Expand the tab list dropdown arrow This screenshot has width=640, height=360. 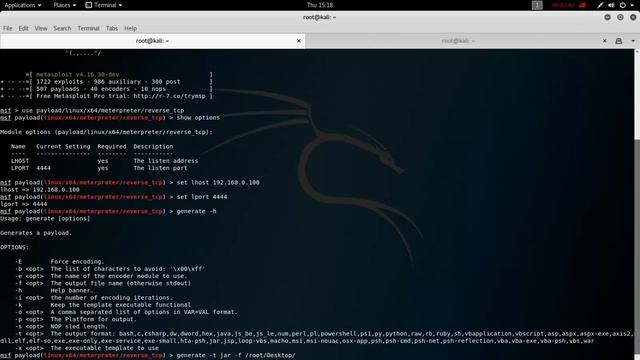coord(633,41)
